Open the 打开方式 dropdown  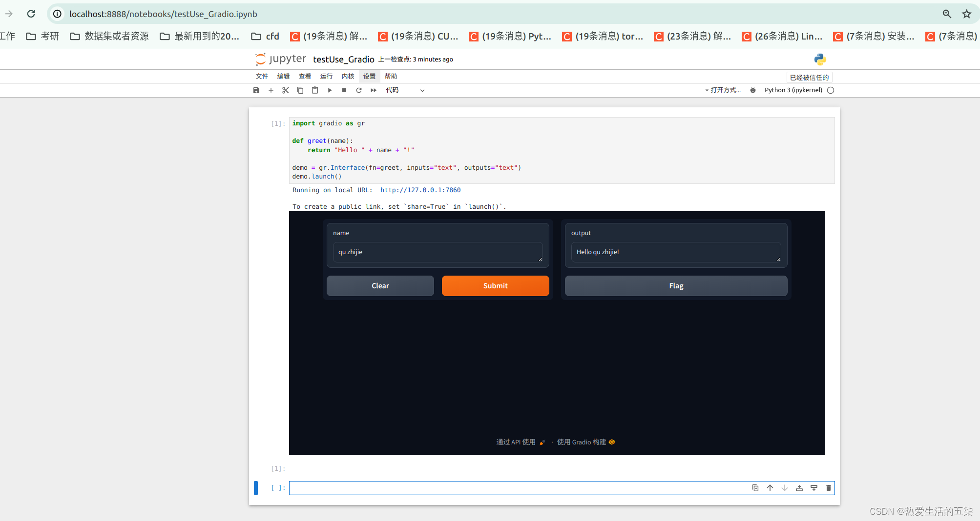point(723,90)
